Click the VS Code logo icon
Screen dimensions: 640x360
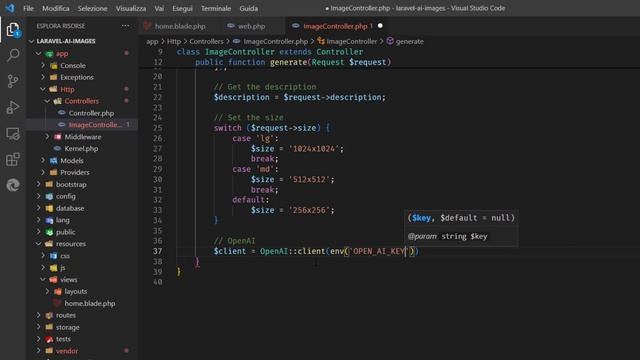(x=10, y=8)
